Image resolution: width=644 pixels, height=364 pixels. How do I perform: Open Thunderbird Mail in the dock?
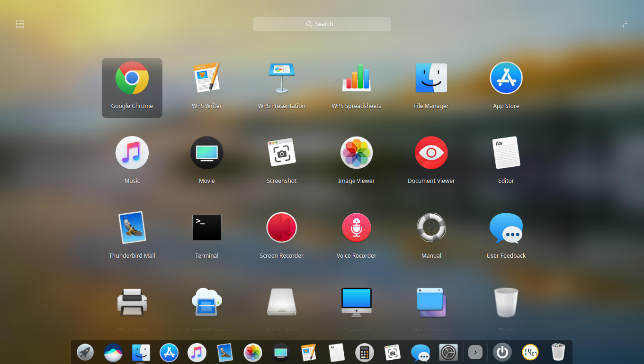click(225, 353)
